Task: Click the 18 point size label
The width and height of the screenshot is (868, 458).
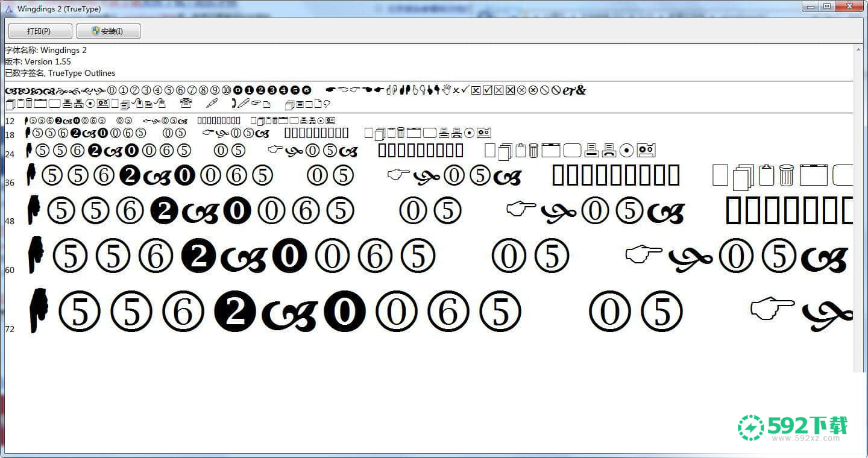Action: click(10, 135)
